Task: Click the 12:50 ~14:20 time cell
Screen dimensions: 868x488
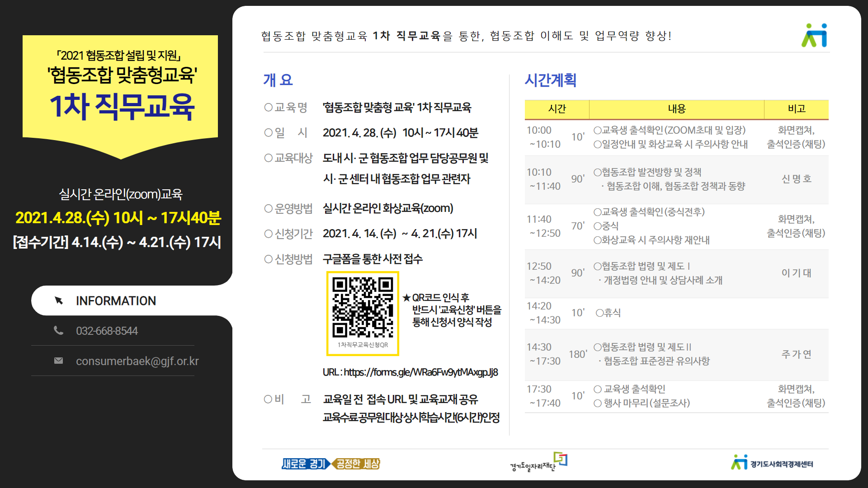Action: [544, 273]
